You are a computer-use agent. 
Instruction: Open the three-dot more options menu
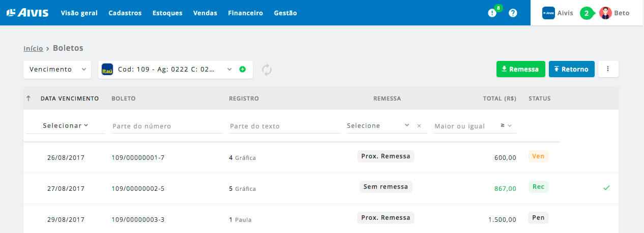point(608,69)
